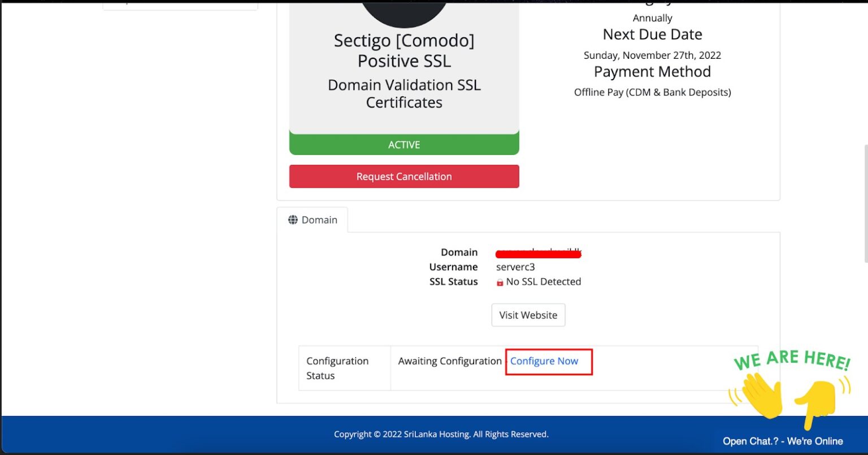
Task: Click the green ACTIVE status bar
Action: [404, 145]
